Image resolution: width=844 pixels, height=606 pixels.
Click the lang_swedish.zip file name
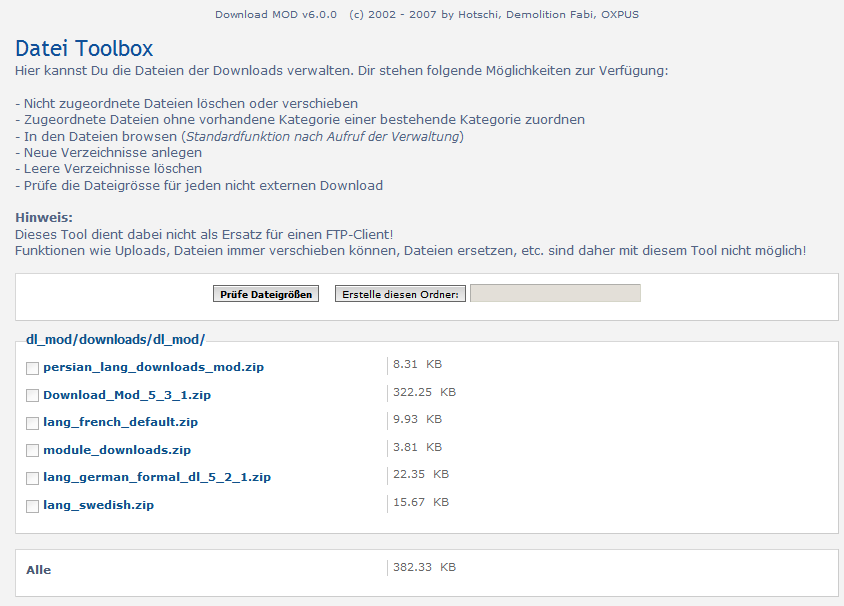pos(98,505)
